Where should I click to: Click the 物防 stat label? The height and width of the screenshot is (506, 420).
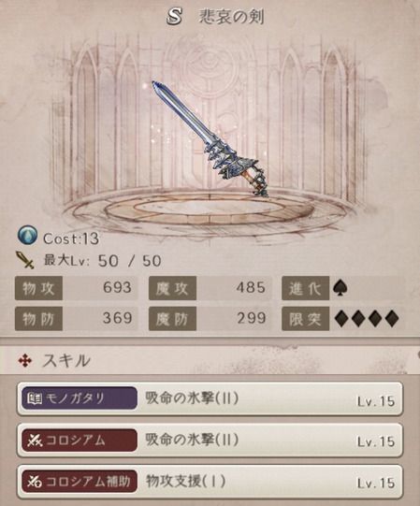pos(38,319)
